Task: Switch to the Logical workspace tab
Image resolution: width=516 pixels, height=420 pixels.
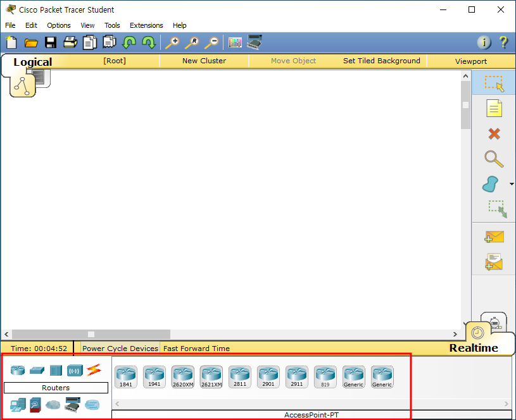Action: click(x=32, y=62)
